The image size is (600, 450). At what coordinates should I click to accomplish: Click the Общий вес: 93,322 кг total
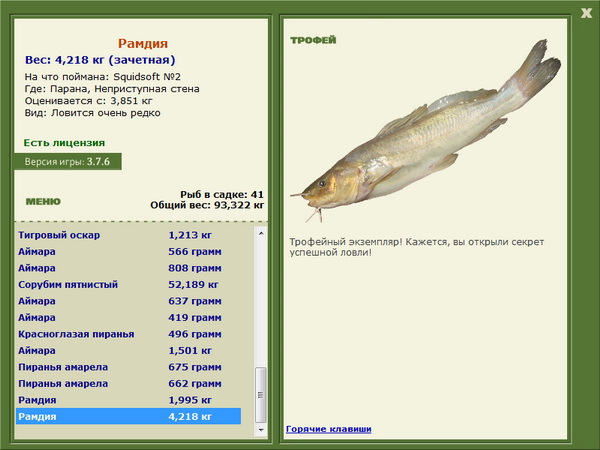(x=207, y=205)
